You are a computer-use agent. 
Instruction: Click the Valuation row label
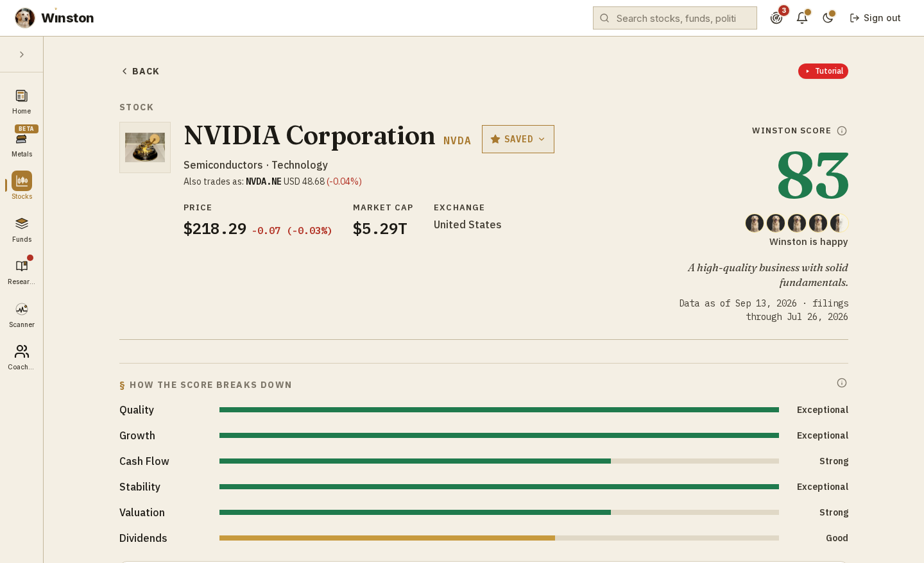(142, 512)
